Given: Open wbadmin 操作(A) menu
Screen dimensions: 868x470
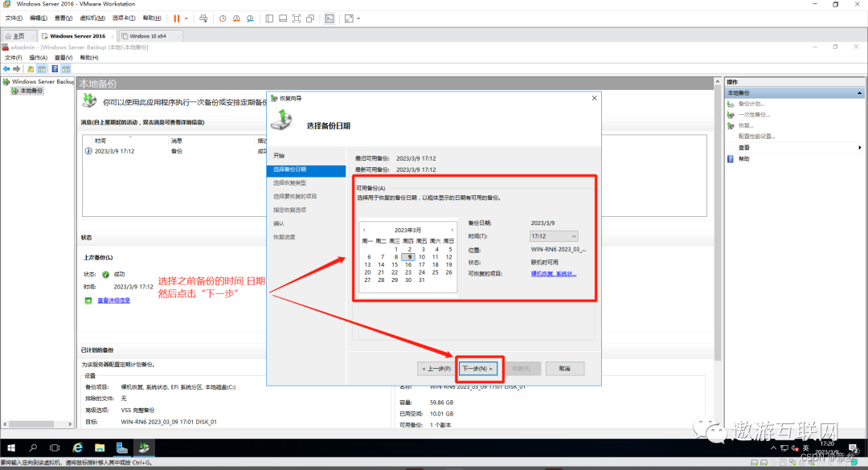Looking at the screenshot, I should [39, 58].
